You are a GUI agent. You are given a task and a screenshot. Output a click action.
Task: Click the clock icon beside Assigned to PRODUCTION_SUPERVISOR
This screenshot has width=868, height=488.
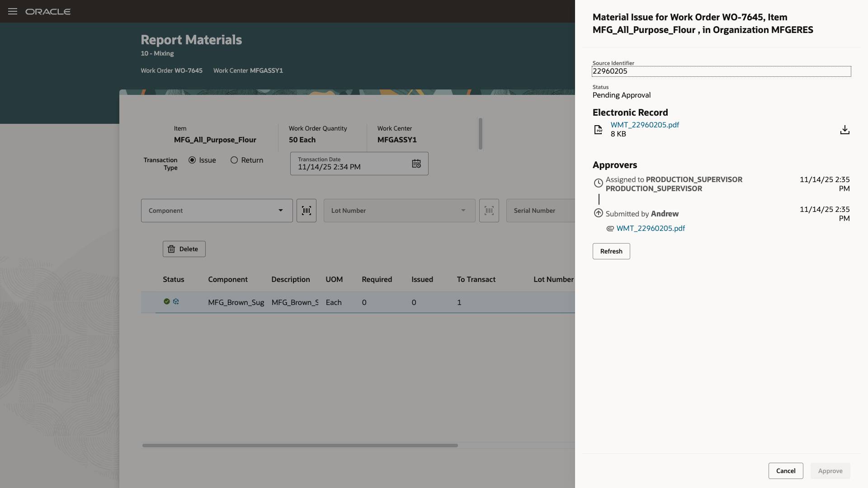click(x=599, y=183)
